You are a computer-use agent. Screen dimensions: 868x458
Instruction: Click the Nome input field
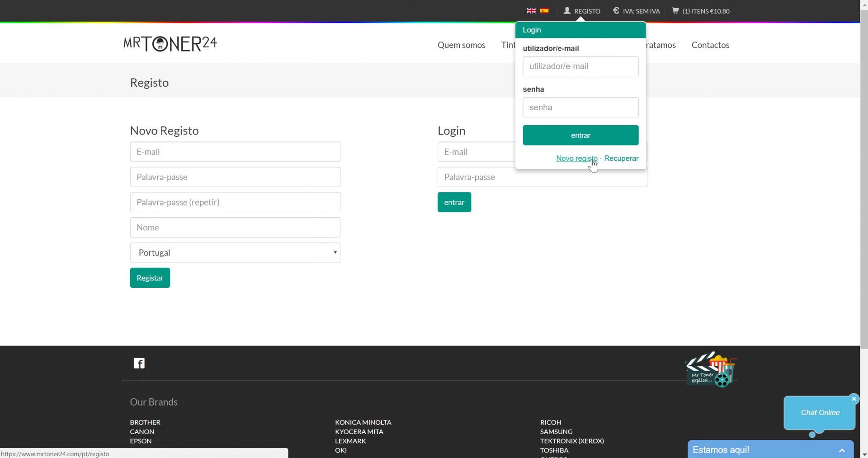(x=235, y=227)
